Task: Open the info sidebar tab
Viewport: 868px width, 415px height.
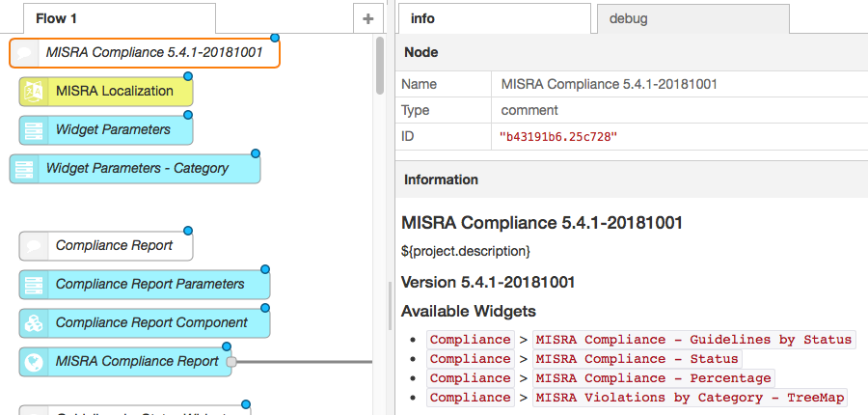Action: coord(494,19)
